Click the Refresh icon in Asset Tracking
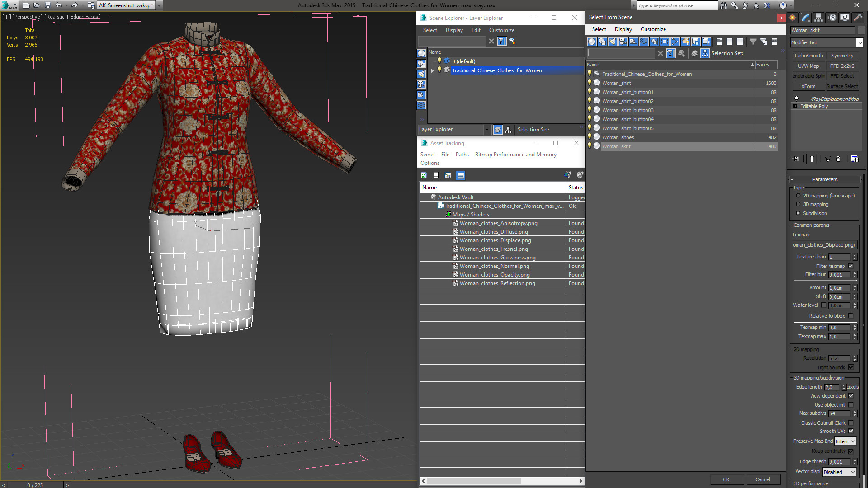This screenshot has height=488, width=868. pos(424,175)
